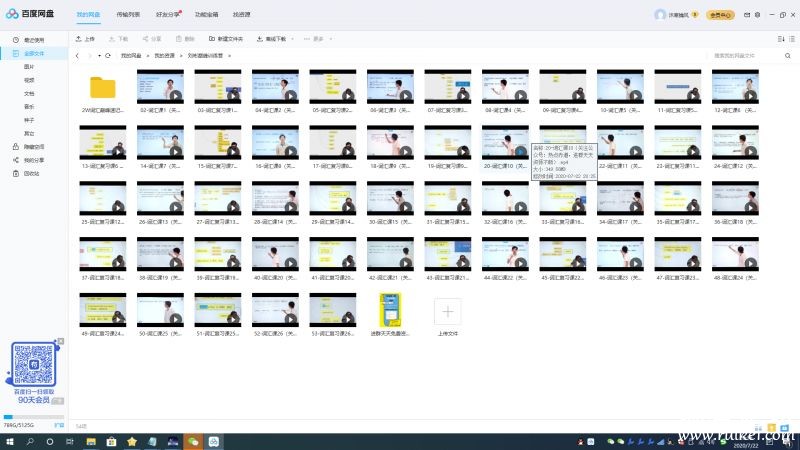The image size is (800, 450).
Task: Click the Baidu Netdisk cloud logo
Action: pos(12,14)
